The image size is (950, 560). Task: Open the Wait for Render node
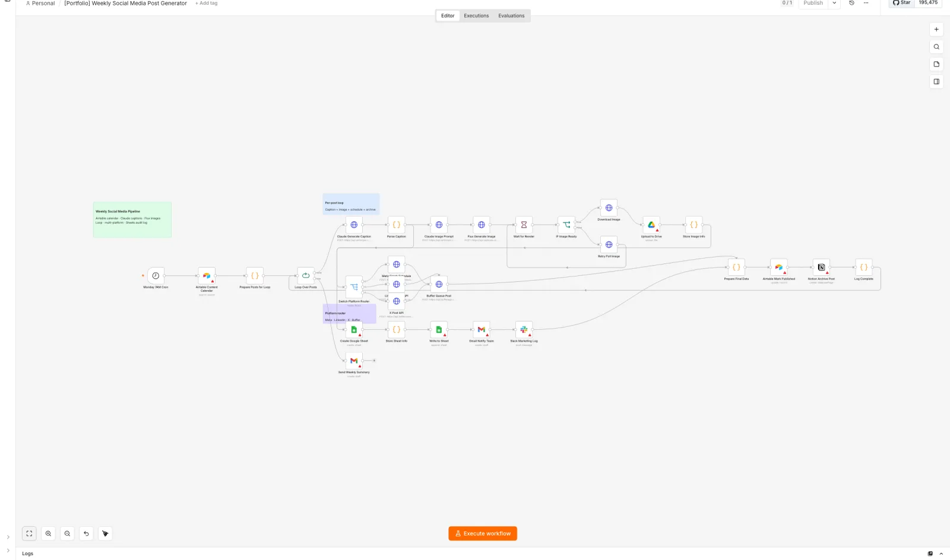click(x=524, y=225)
